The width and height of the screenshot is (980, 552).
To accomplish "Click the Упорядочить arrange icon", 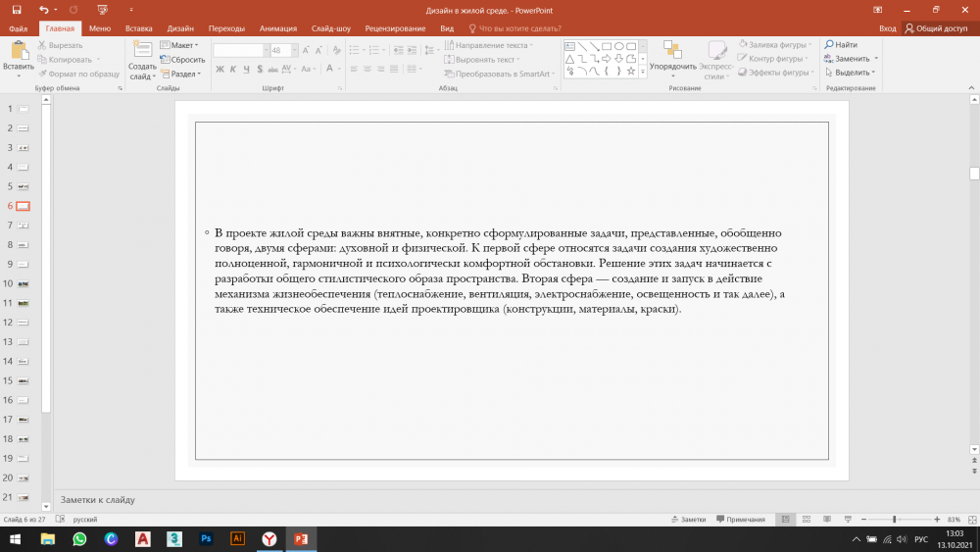I will point(672,52).
